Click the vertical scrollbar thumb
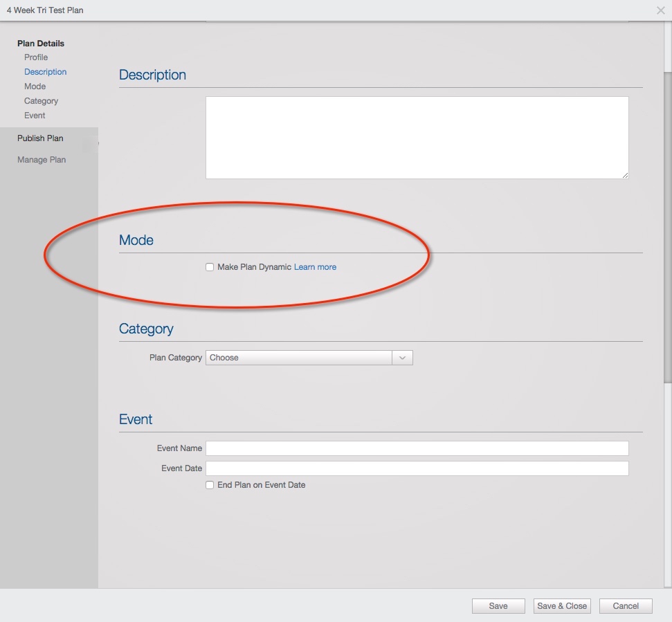 point(667,227)
